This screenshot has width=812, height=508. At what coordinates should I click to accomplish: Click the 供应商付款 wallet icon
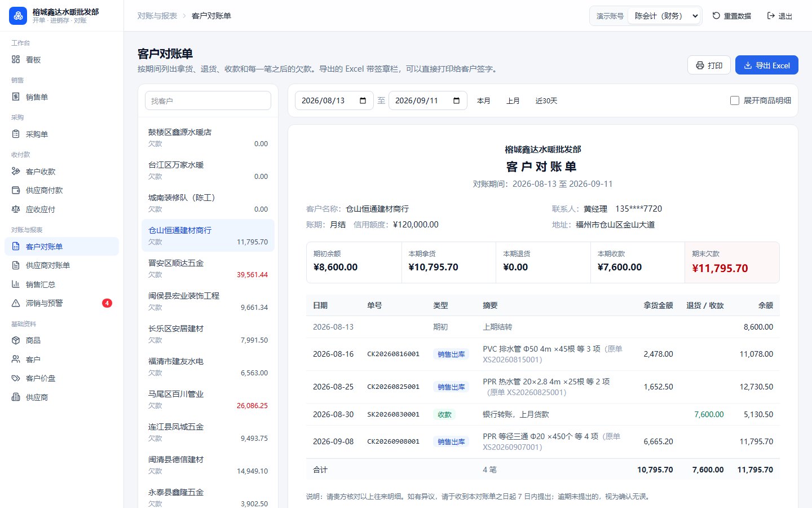pyautogui.click(x=16, y=190)
